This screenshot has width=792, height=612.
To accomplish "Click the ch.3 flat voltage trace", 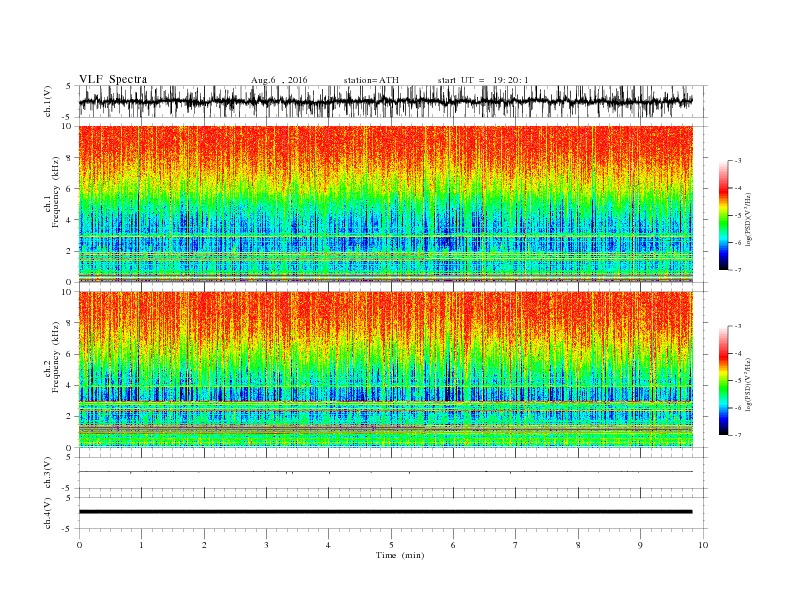I will [x=385, y=472].
